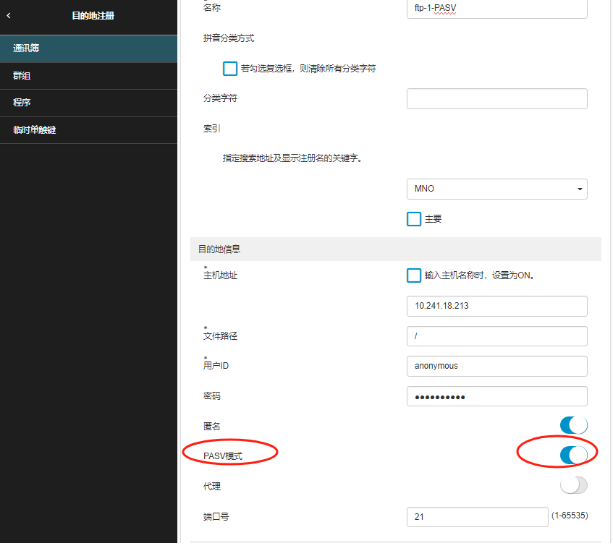613x544 pixels.
Task: Click the dropdown arrow beside MNO
Action: (581, 189)
